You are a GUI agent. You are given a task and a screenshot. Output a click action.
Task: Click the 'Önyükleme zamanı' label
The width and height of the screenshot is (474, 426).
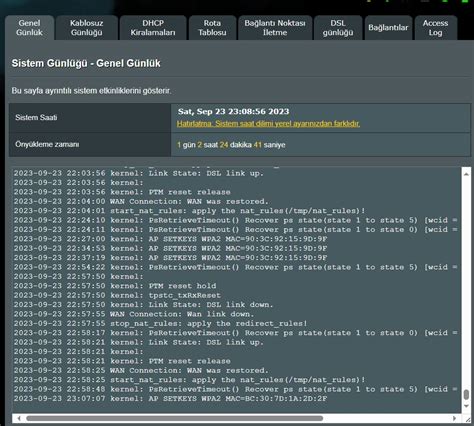pyautogui.click(x=47, y=144)
